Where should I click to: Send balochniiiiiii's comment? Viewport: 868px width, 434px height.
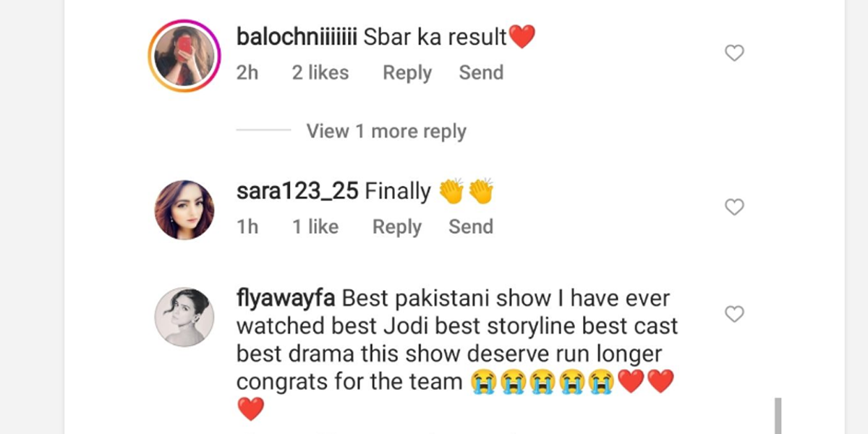tap(481, 73)
